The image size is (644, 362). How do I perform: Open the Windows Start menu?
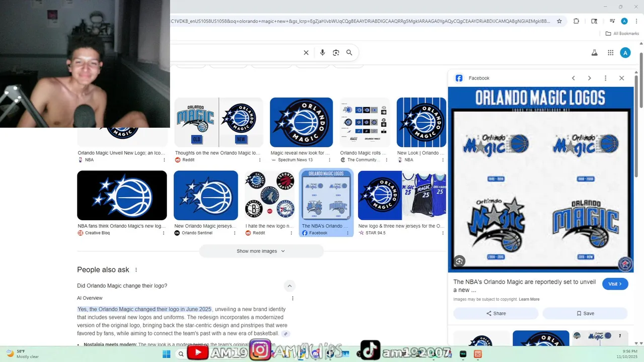pyautogui.click(x=166, y=354)
